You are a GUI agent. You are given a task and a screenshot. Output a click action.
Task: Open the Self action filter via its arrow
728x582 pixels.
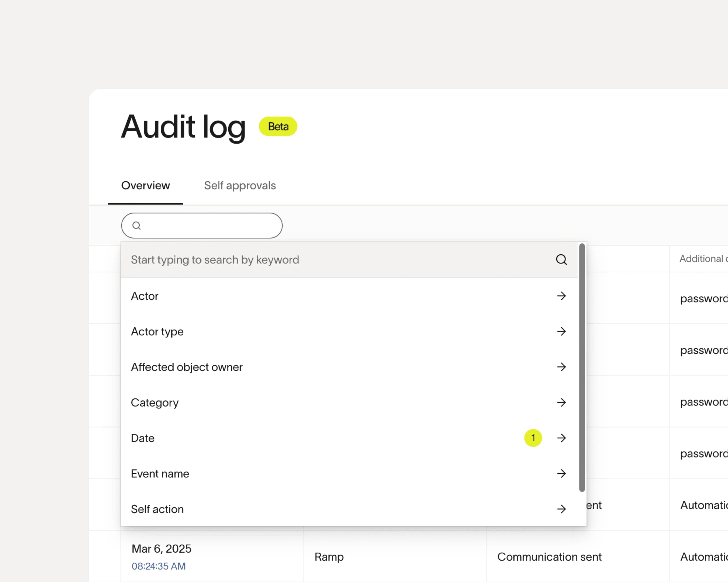[562, 509]
